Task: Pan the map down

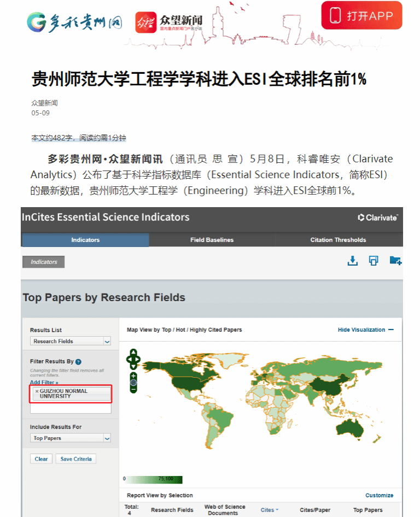Action: (133, 366)
